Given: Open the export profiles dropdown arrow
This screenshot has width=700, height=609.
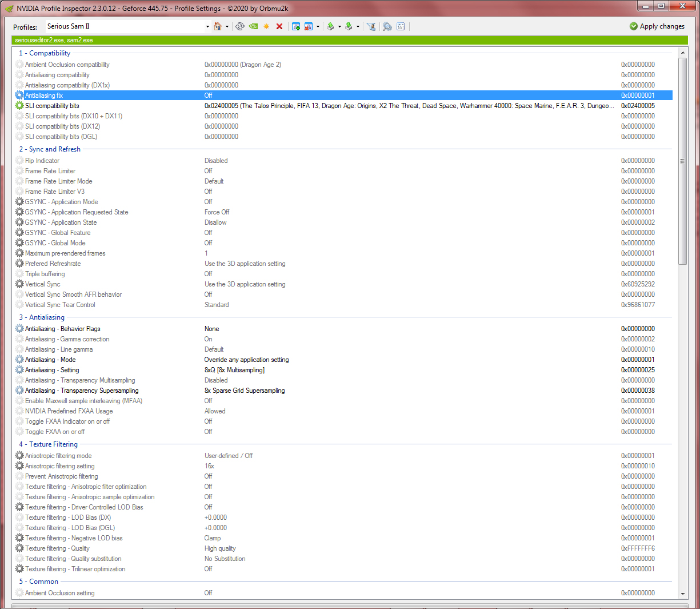Looking at the screenshot, I should 339,26.
